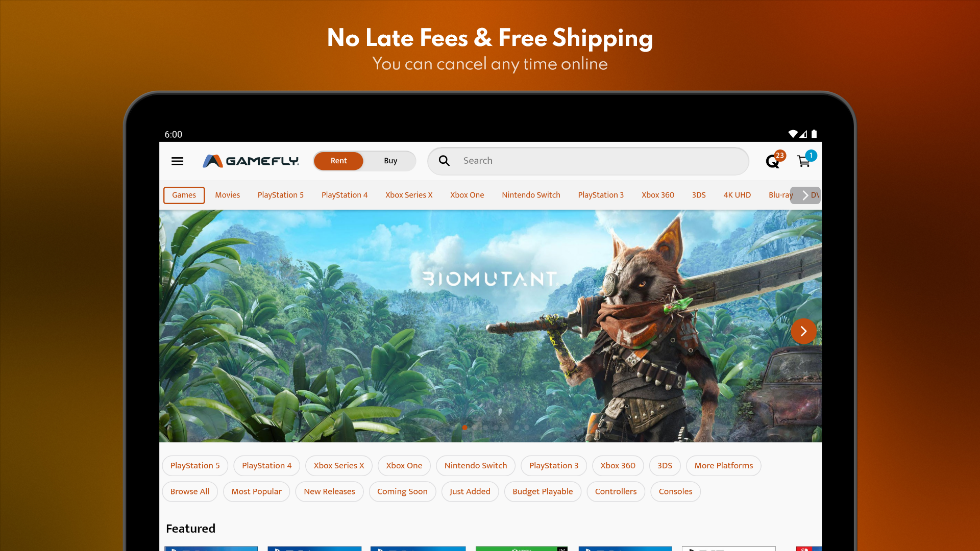
Task: Click the search magnifier icon
Action: point(444,161)
